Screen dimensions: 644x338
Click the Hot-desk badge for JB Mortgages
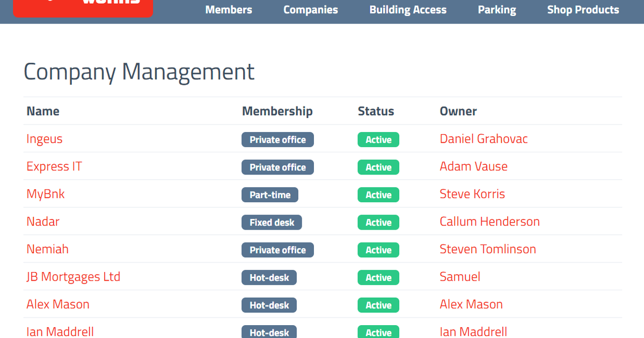tap(269, 277)
